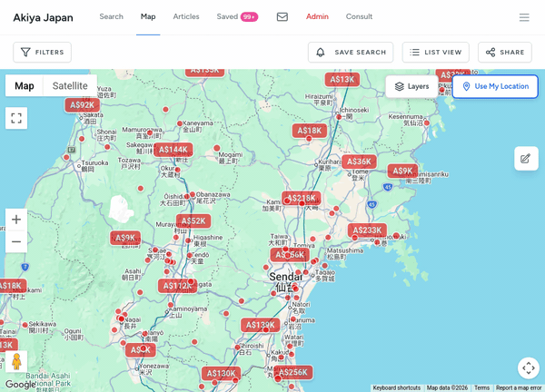
Task: Open the map Terms link
Action: pyautogui.click(x=481, y=387)
